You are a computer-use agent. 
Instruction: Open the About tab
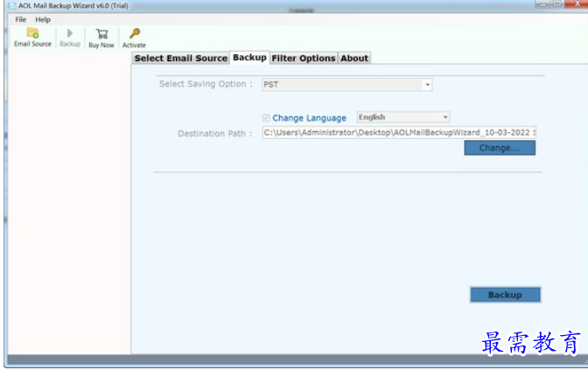pyautogui.click(x=354, y=58)
